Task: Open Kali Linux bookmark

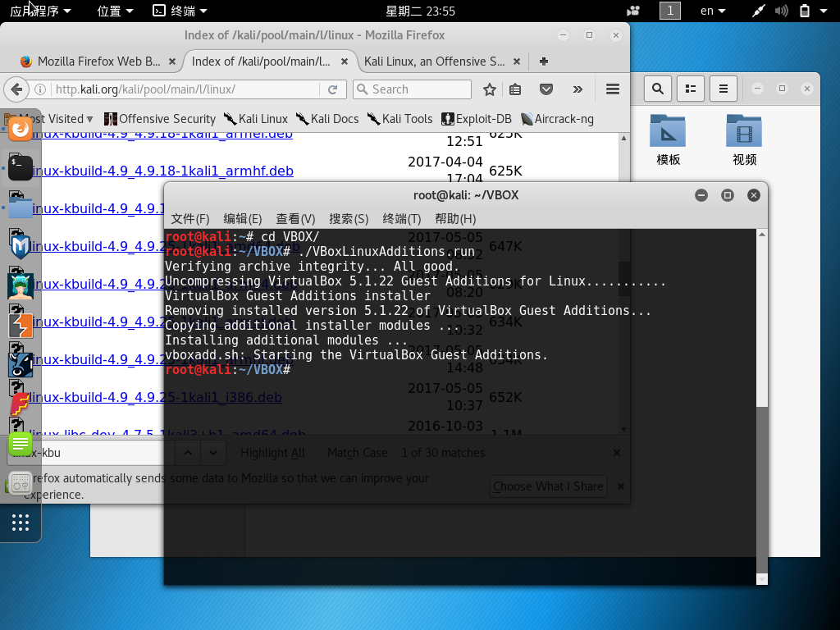Action: tap(256, 119)
